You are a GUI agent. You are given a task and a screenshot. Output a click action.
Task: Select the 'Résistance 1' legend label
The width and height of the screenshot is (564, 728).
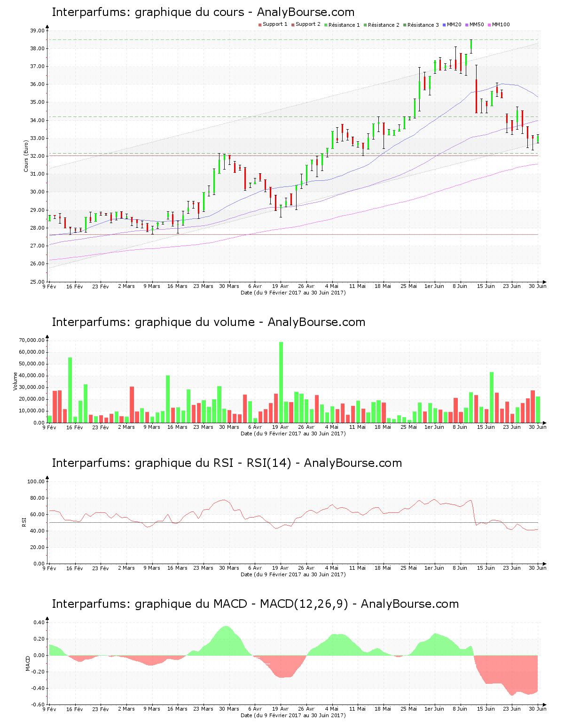click(344, 25)
